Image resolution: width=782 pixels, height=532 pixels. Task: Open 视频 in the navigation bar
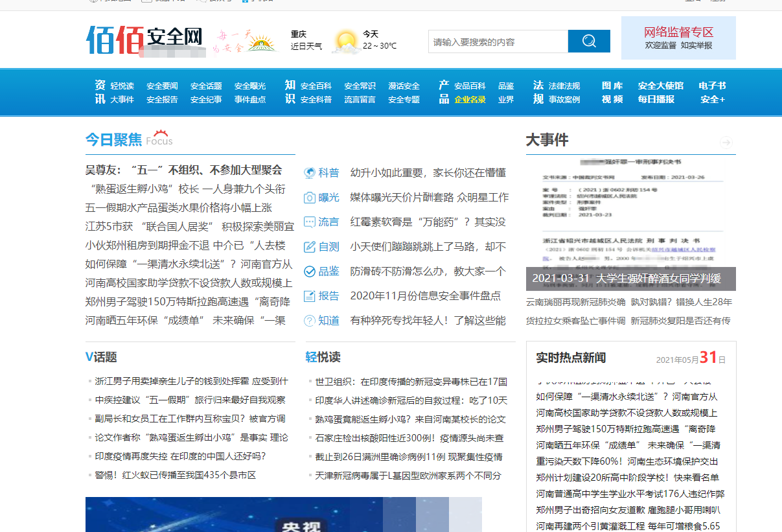click(x=612, y=99)
